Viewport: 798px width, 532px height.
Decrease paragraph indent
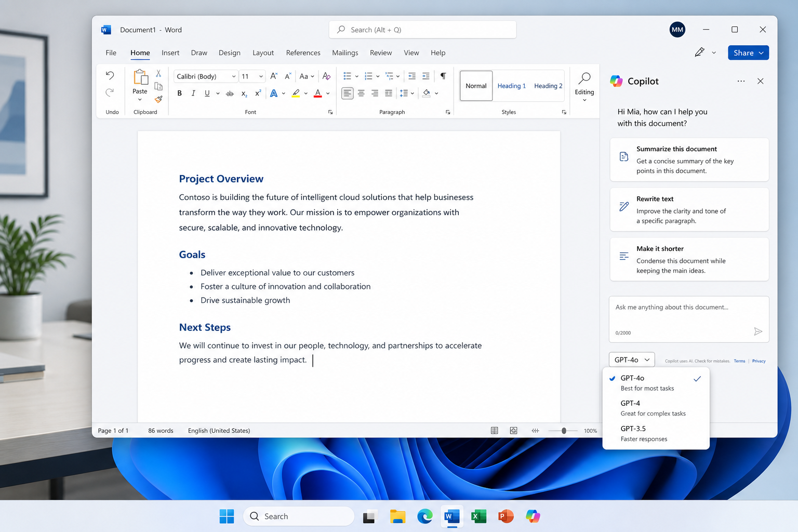412,76
